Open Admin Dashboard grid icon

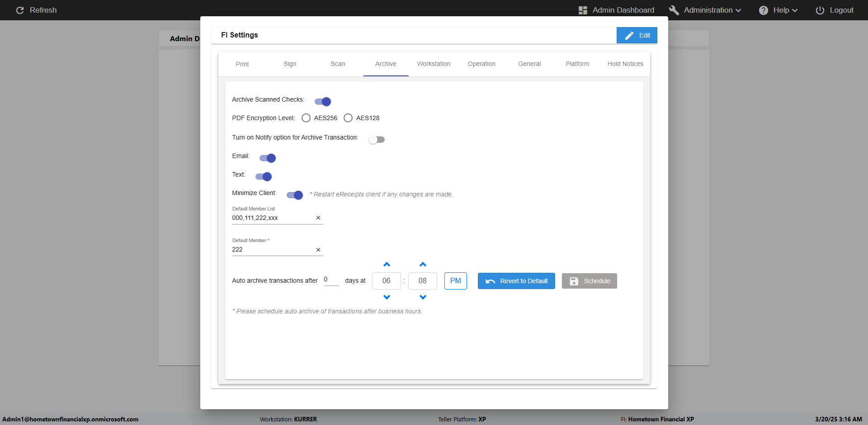tap(583, 10)
